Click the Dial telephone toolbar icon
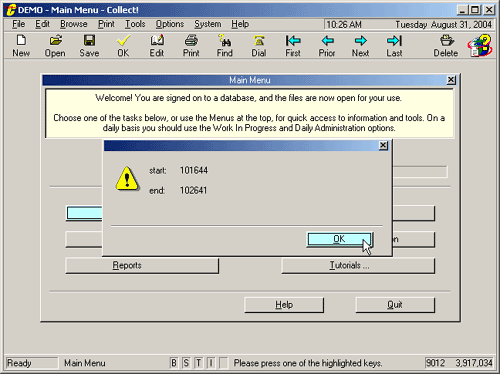 (259, 41)
